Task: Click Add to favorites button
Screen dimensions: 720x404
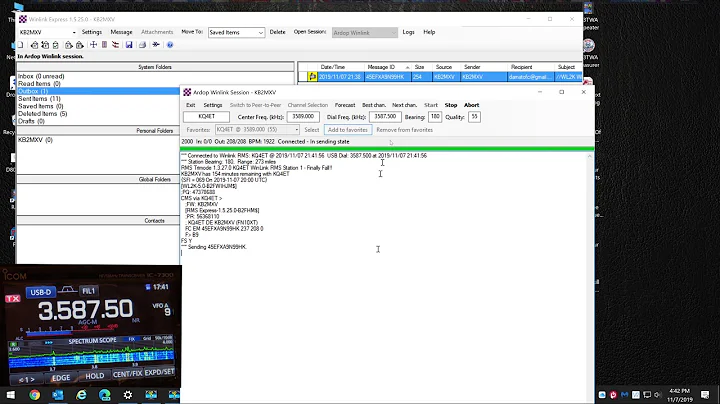Action: click(x=348, y=130)
